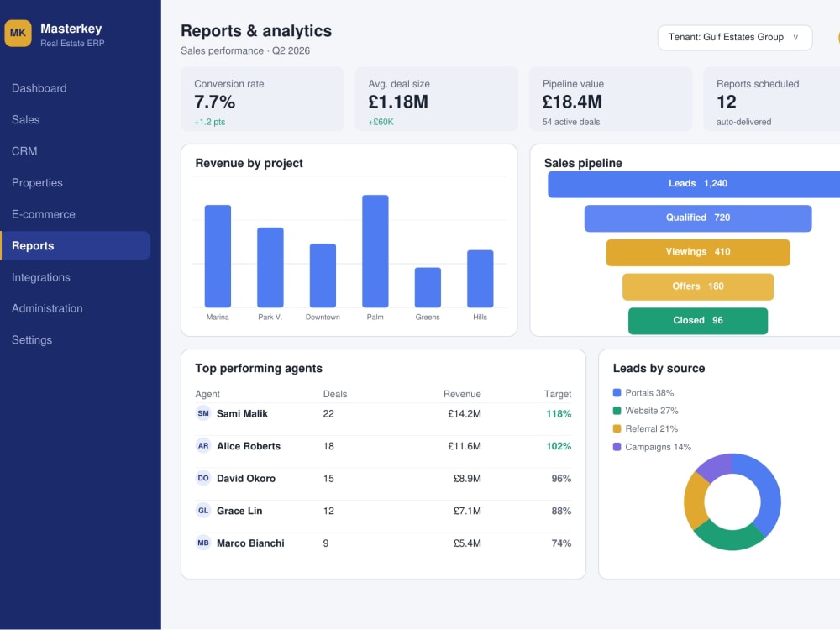Click the Reports scheduled 12 card
Viewport: 840px width, 630px height.
click(x=771, y=99)
